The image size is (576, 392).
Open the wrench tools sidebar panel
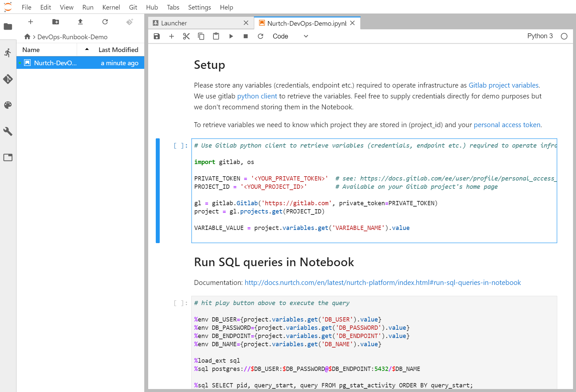pos(8,131)
